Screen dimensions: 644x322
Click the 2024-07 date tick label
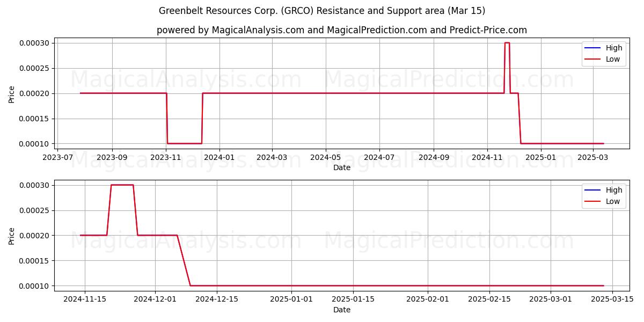click(x=379, y=158)
